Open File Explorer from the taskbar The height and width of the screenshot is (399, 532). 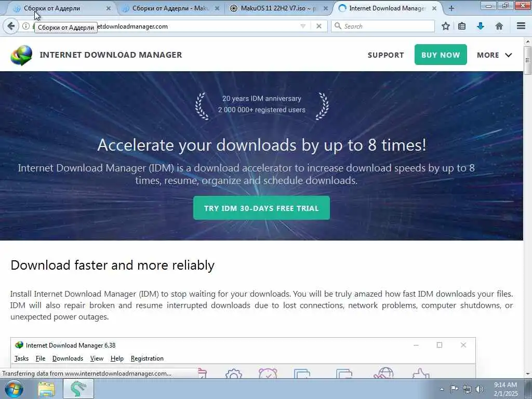pyautogui.click(x=46, y=389)
